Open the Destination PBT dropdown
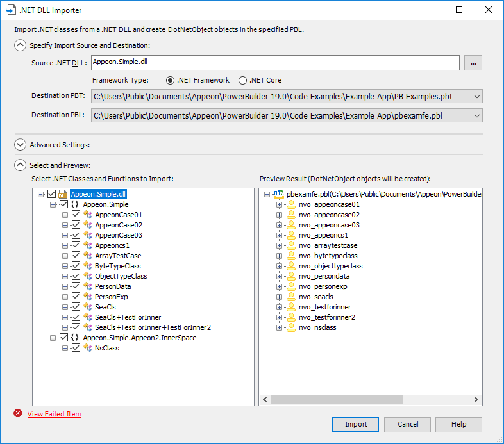The height and width of the screenshot is (444, 504). 476,96
